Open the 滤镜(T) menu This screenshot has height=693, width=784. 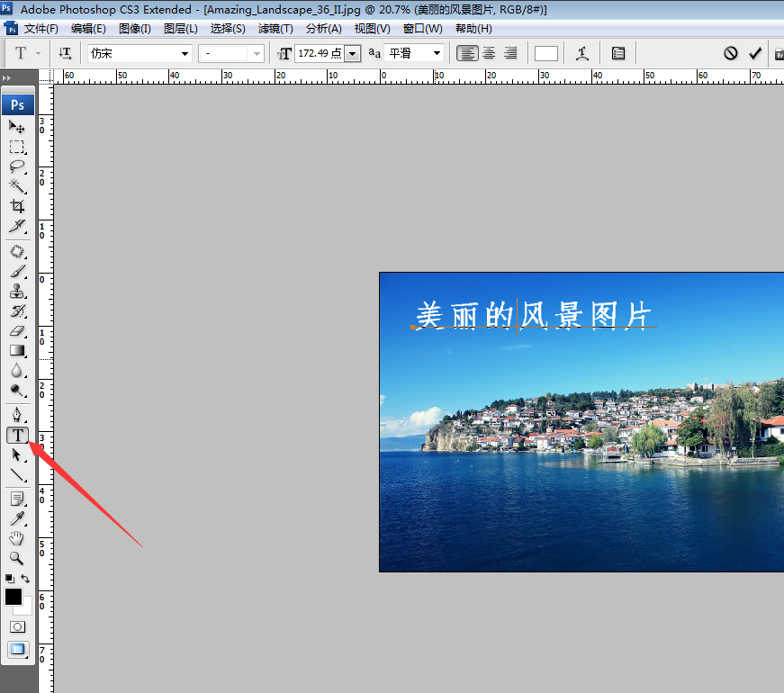click(275, 29)
